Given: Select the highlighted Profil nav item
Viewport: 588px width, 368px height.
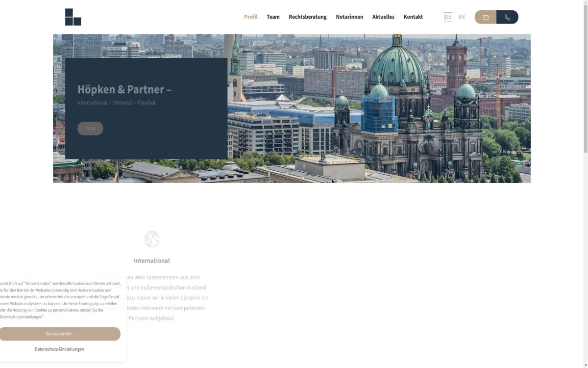Looking at the screenshot, I should coord(250,17).
